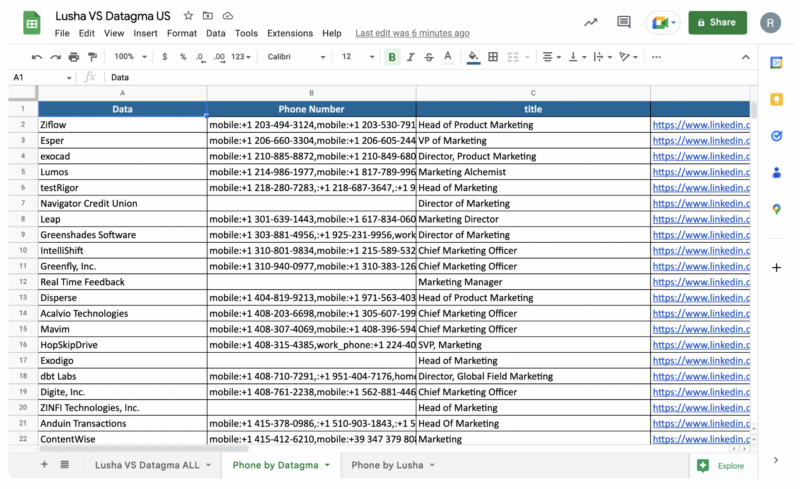Select column B header

point(311,93)
